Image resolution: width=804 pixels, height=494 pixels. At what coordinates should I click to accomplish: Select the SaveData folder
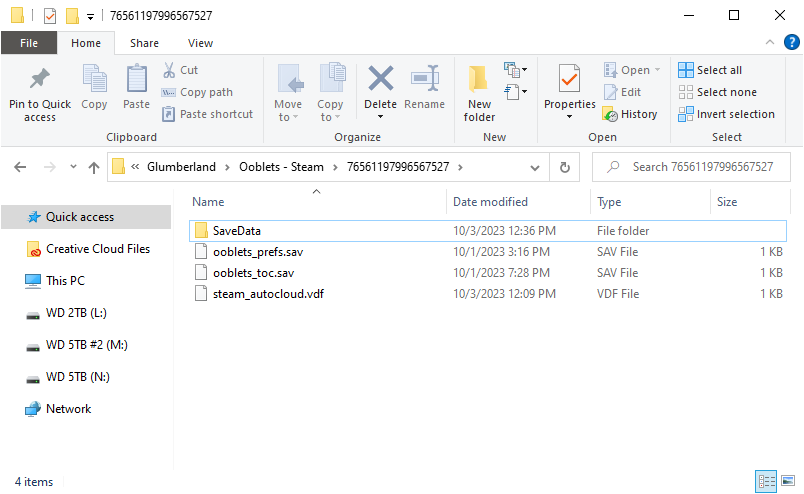pos(487,231)
